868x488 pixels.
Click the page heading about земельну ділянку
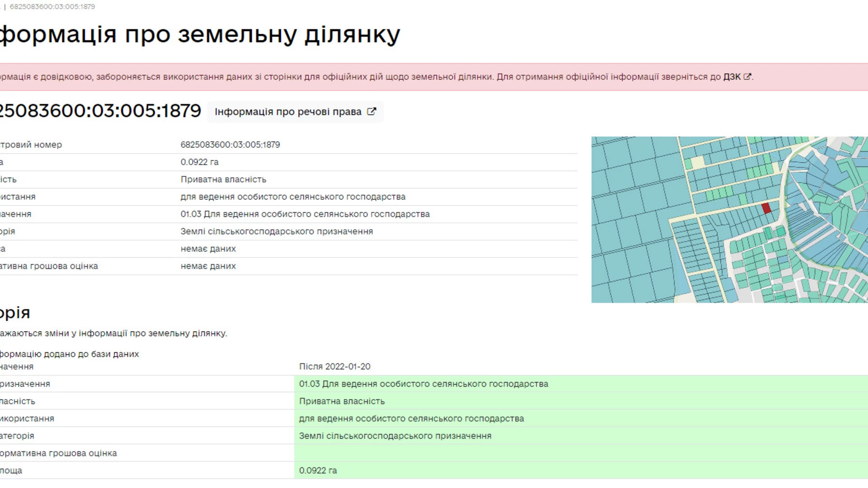coord(199,34)
